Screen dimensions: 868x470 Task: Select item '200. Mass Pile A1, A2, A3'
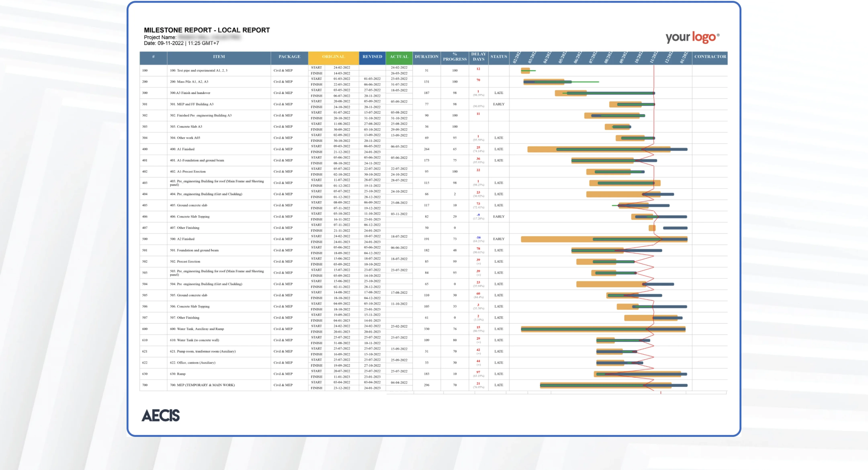tap(189, 82)
